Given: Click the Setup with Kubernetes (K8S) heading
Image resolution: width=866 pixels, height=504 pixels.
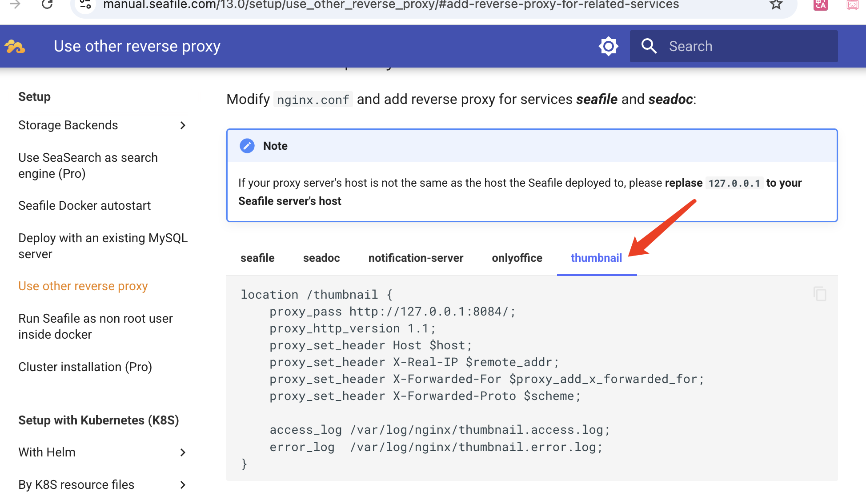Looking at the screenshot, I should [x=99, y=420].
